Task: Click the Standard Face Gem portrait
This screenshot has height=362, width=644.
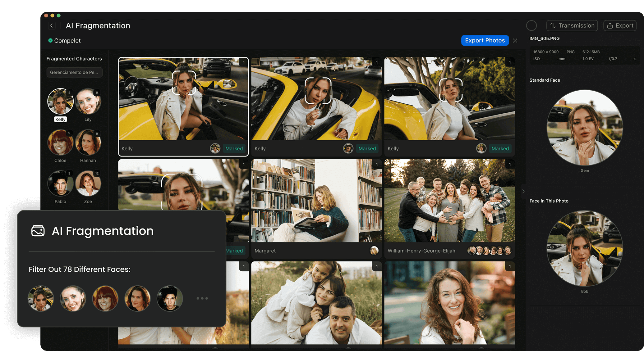Action: click(585, 128)
